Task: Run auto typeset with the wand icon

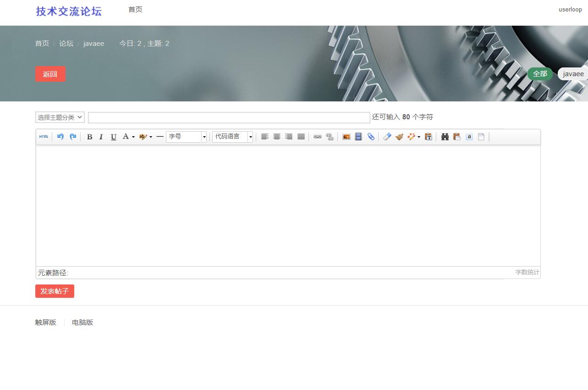Action: tap(411, 137)
